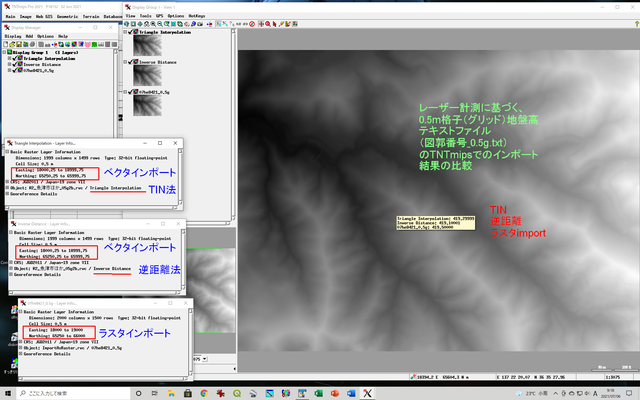
Task: Click 'Cell Size: 0.5 m' in 07ke8421_0.5g Layer Info
Action: click(x=45, y=324)
